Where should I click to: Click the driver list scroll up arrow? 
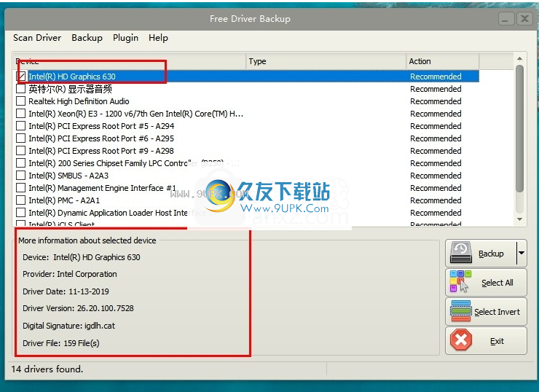[x=519, y=59]
